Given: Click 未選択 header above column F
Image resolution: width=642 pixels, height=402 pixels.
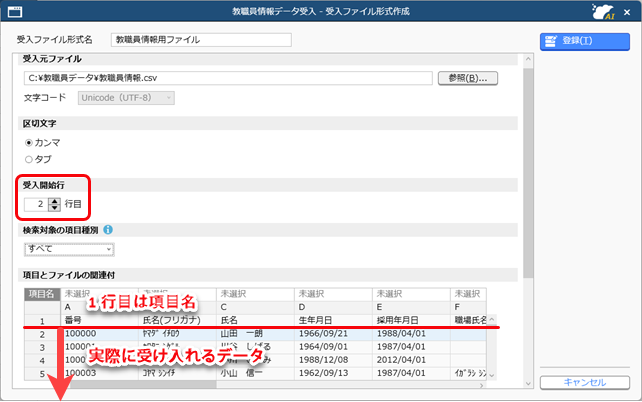Looking at the screenshot, I should (468, 294).
